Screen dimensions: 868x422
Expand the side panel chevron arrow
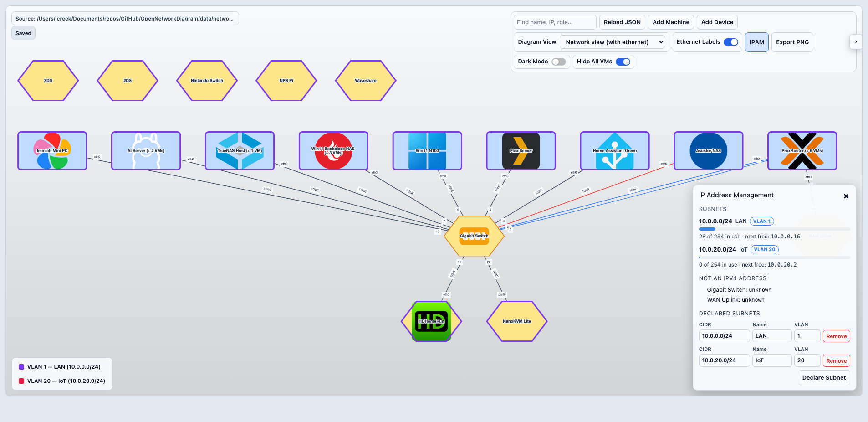(x=856, y=42)
